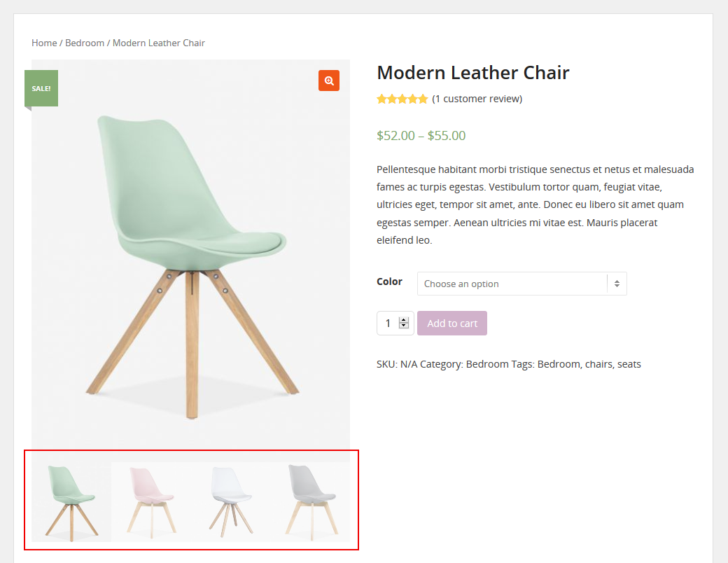
Task: Click the Color dropdown arrow indicator
Action: click(617, 284)
